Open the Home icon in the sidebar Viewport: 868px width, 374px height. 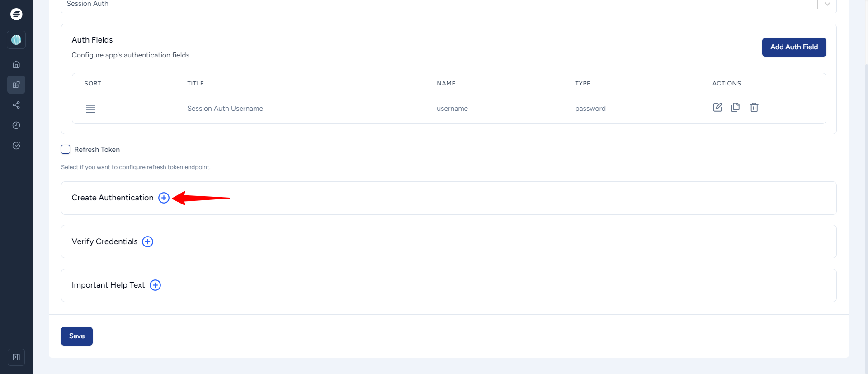click(16, 64)
